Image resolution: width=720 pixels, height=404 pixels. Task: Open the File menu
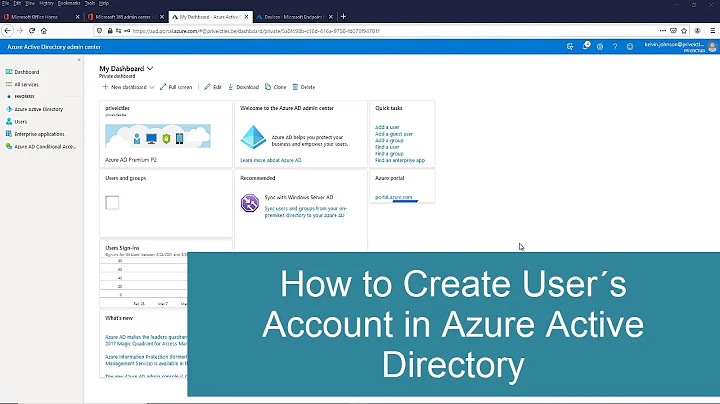tap(6, 3)
